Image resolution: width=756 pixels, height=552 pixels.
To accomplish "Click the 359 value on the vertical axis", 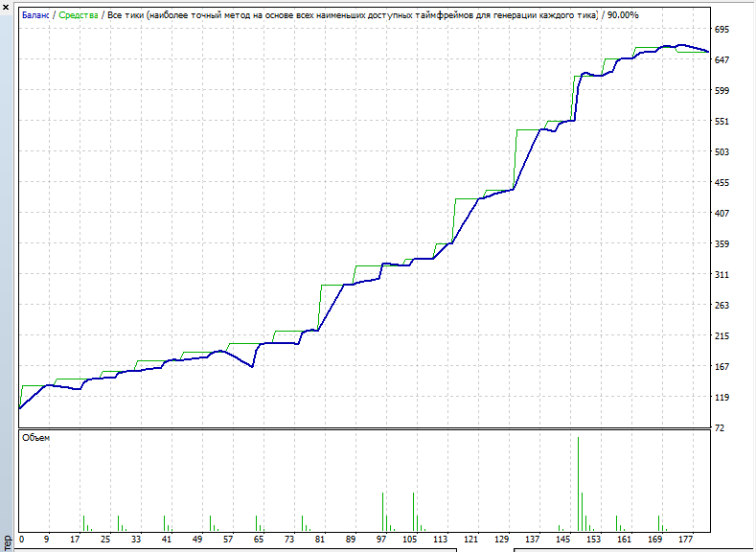I will pyautogui.click(x=722, y=244).
